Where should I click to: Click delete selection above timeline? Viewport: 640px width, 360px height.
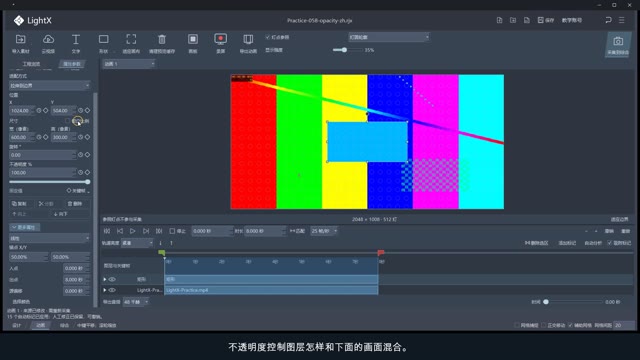(x=536, y=243)
